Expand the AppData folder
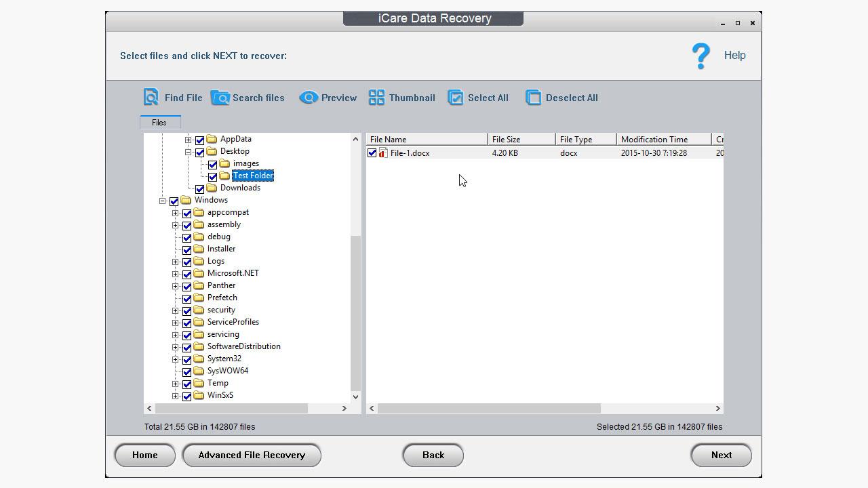The height and width of the screenshot is (488, 868). 187,140
